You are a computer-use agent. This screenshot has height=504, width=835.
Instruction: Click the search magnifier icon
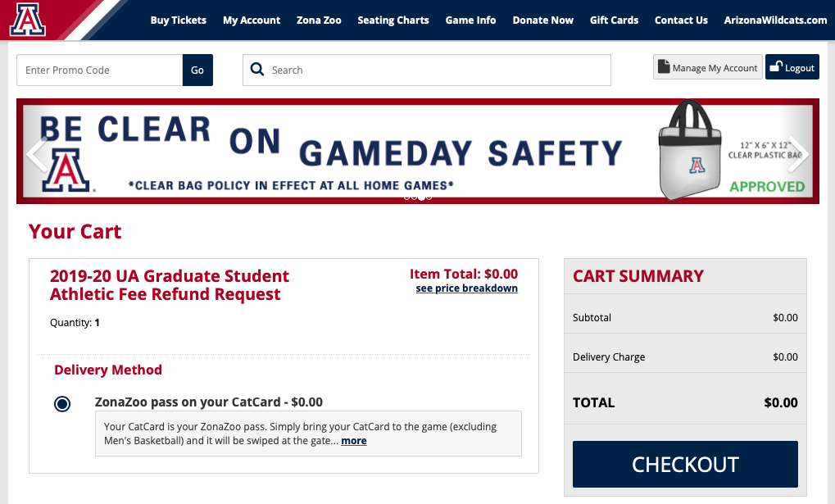[x=257, y=70]
